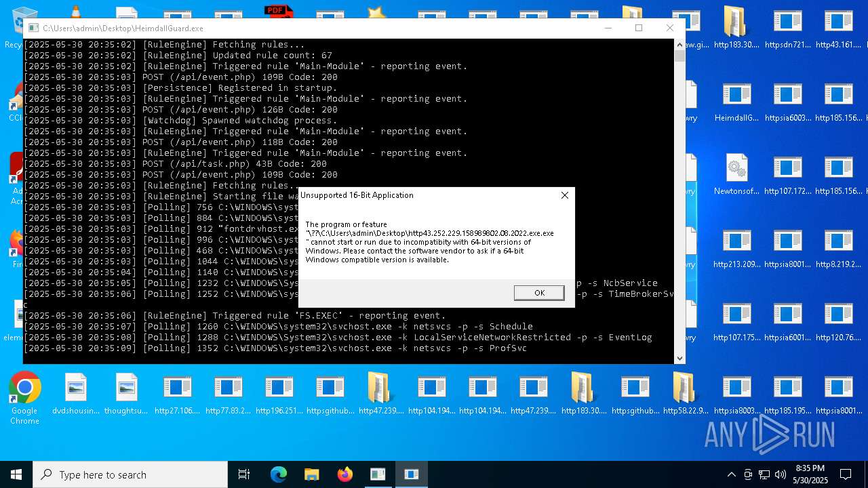Select the dvdshousin... image file icon

pos(75,394)
